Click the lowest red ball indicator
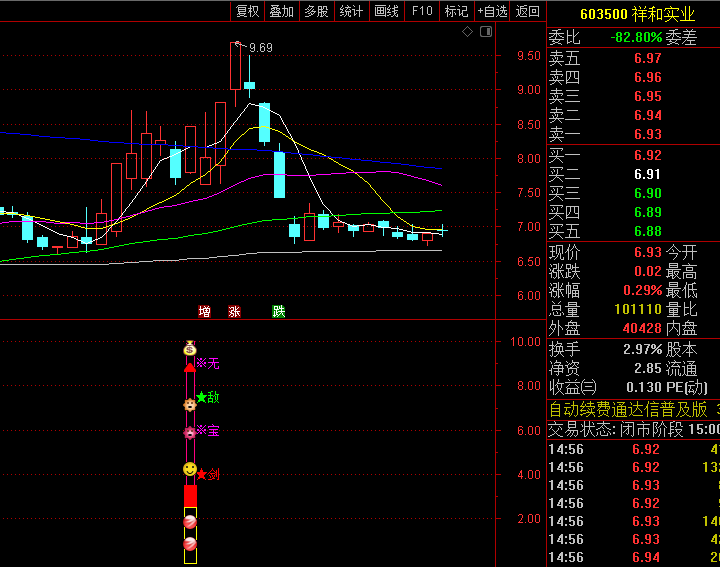 190,544
